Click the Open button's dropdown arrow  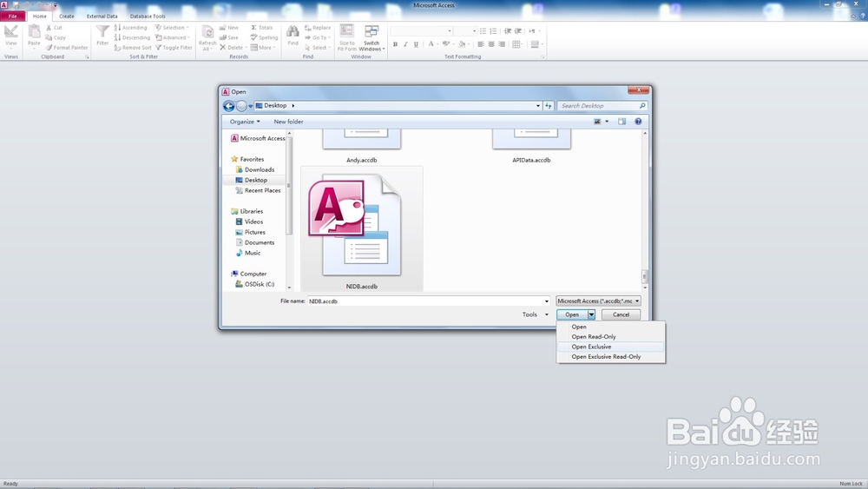click(x=591, y=314)
